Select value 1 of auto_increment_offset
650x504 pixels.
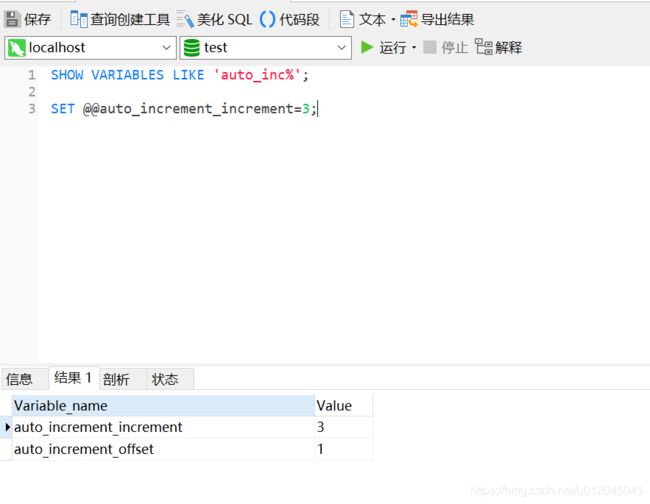[343, 449]
